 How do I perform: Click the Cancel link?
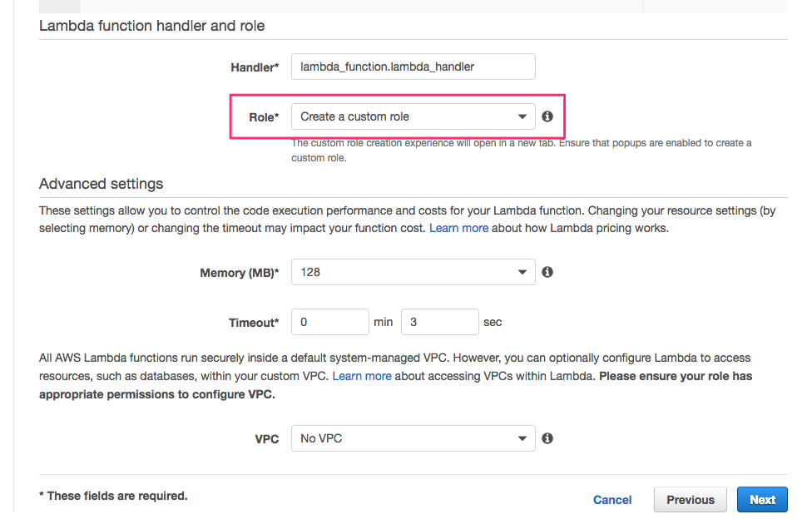click(x=612, y=499)
